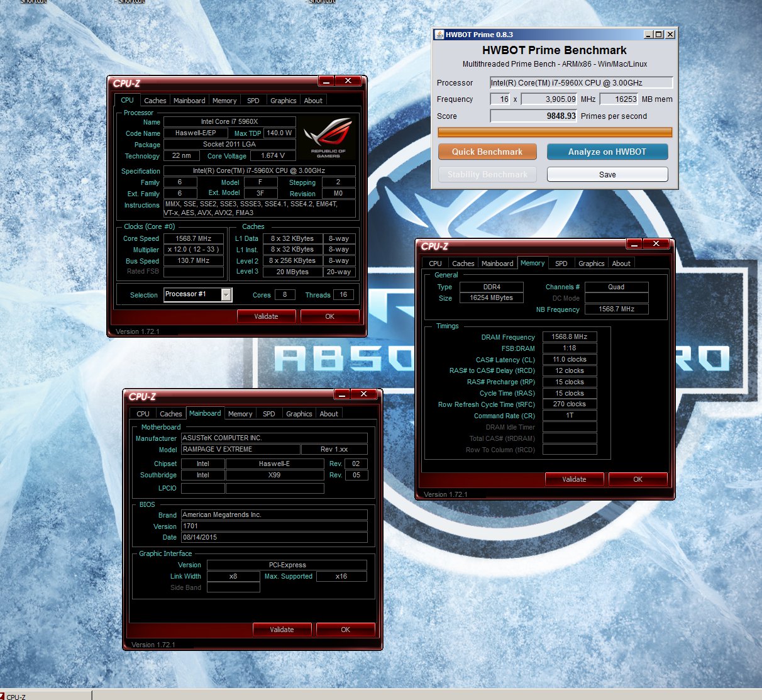762x700 pixels.
Task: Click the "270 clocks" row refresh value
Action: coord(570,404)
